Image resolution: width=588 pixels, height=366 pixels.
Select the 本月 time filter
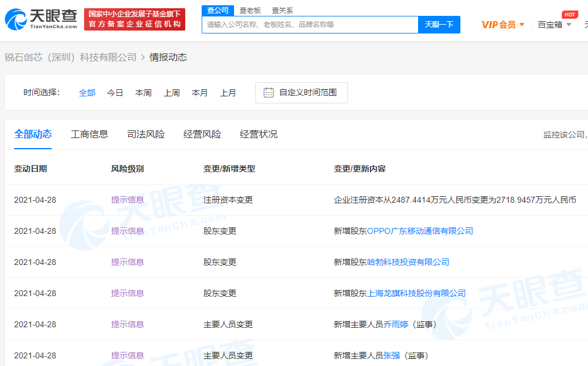199,93
